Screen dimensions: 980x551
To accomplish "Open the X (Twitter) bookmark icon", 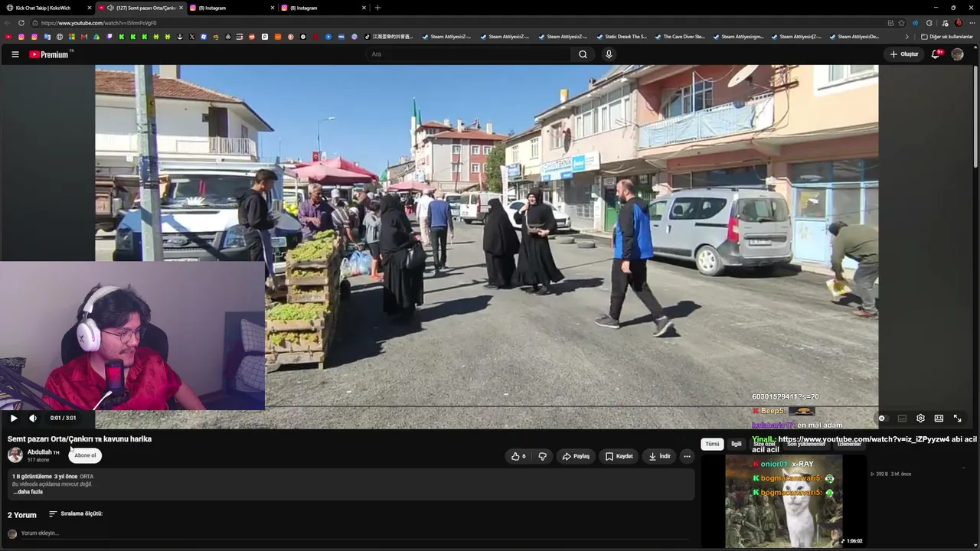I will pyautogui.click(x=191, y=37).
